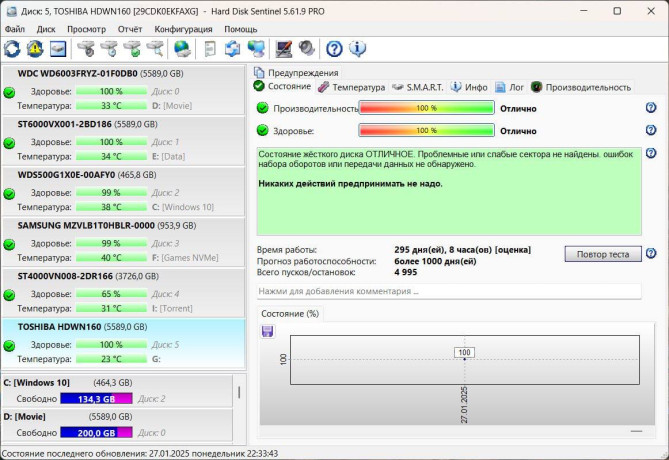This screenshot has height=460, width=669.
Task: Click the blue Refresh arrows toolbar icon
Action: [12, 49]
